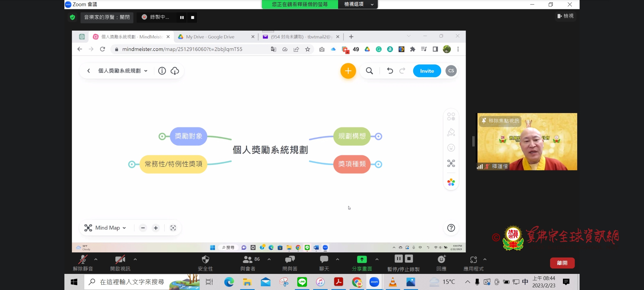Open the participants panel
Screen dimensions: 644x290
pos(248,260)
